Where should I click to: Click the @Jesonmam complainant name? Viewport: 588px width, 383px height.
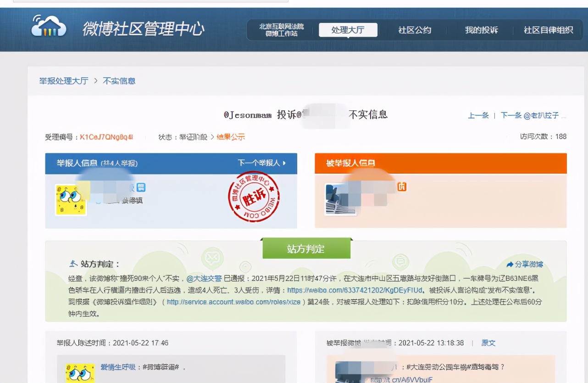pos(248,115)
